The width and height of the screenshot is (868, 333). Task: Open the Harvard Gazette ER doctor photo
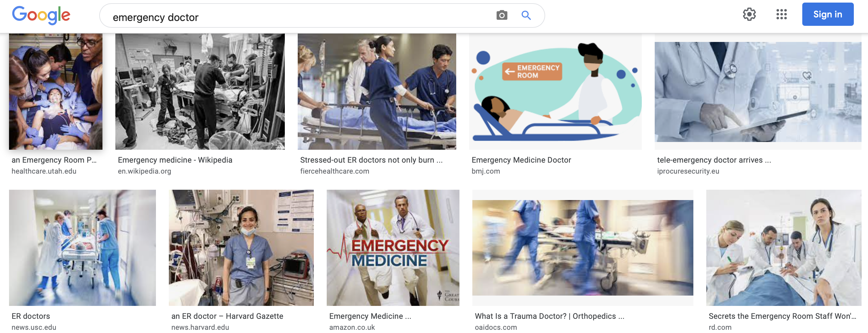[x=241, y=247]
